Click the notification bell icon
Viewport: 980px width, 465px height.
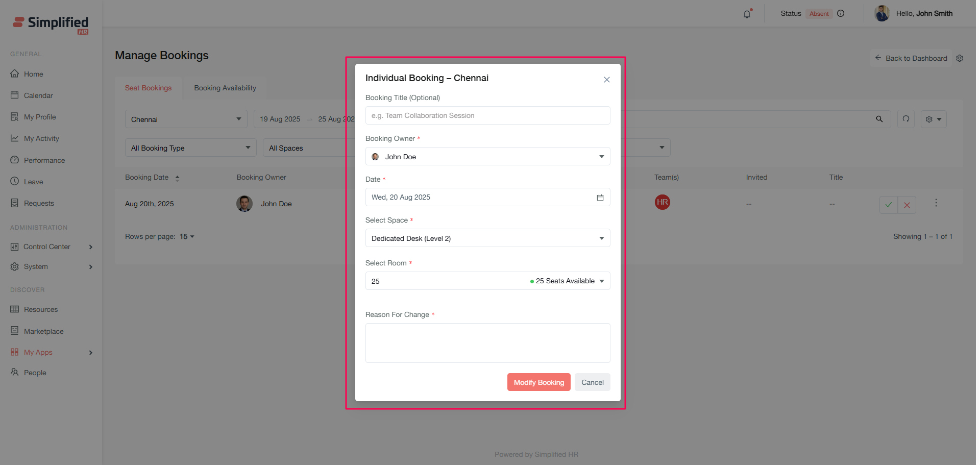point(747,14)
